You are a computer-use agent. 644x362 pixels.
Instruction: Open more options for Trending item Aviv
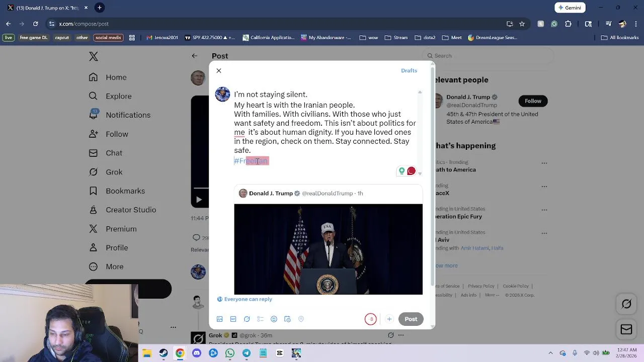click(544, 233)
